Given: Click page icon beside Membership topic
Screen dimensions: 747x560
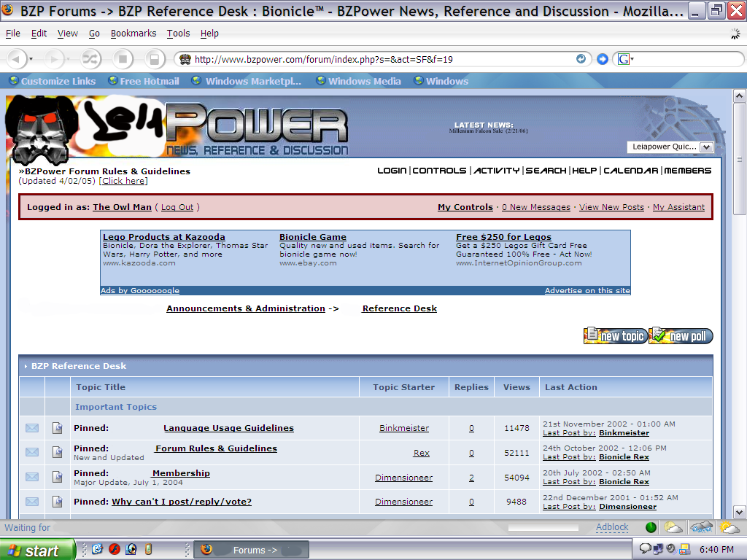Looking at the screenshot, I should [x=57, y=477].
